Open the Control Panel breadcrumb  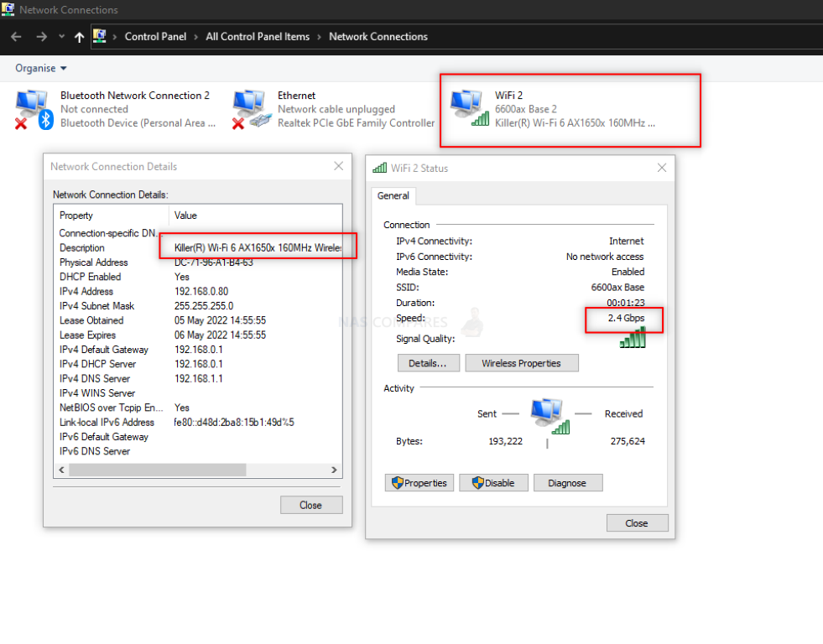pos(155,37)
